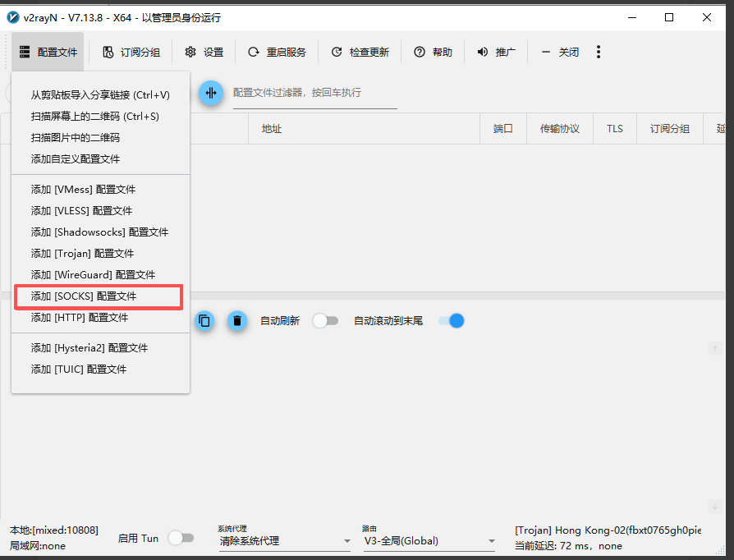
Task: Enable the 启用 Tun switch
Action: pyautogui.click(x=181, y=538)
